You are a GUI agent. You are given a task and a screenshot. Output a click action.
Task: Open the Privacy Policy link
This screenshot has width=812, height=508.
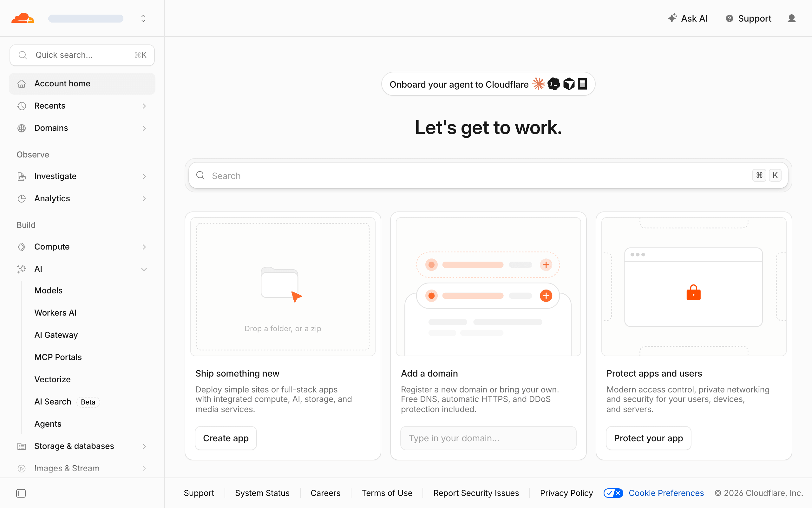[566, 493]
